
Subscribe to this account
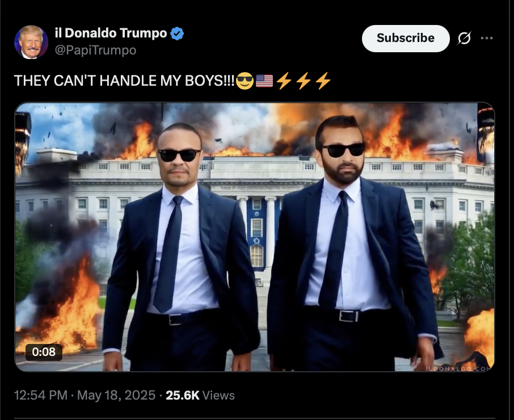click(406, 39)
